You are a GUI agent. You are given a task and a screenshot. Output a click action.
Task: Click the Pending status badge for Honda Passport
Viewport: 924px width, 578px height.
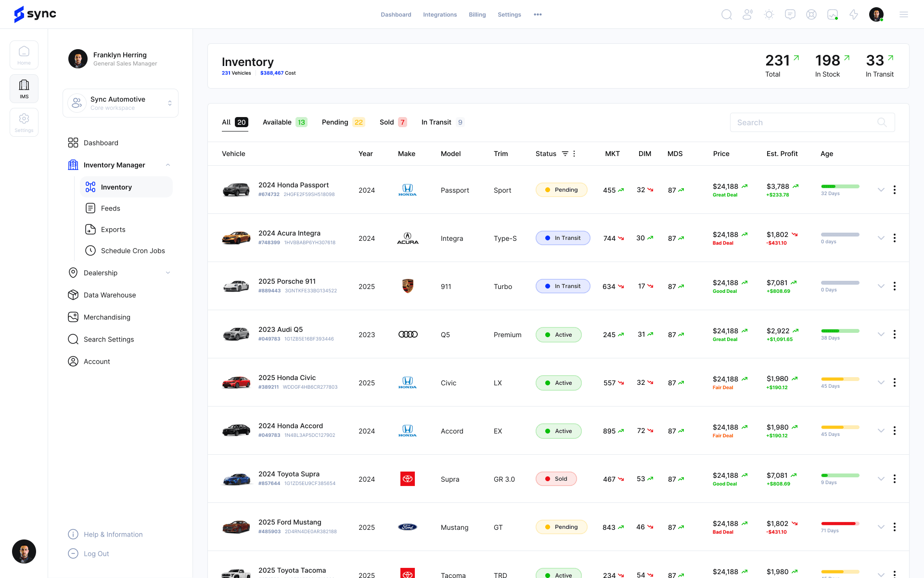pyautogui.click(x=562, y=190)
